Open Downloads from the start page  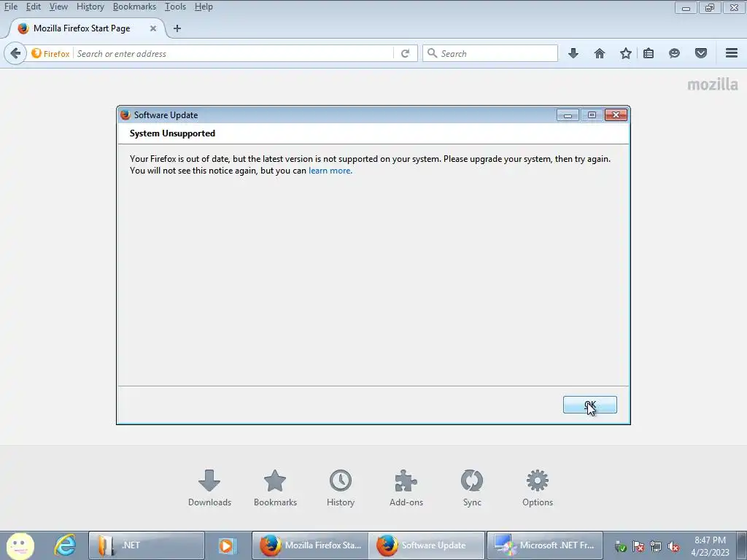(209, 488)
